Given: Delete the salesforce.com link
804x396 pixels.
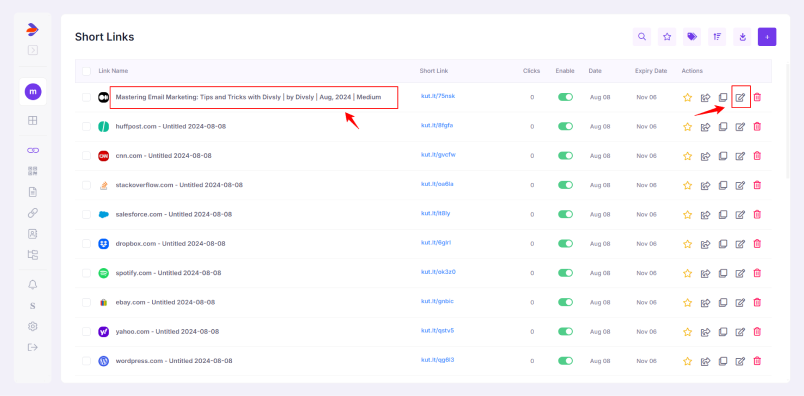Looking at the screenshot, I should tap(757, 214).
